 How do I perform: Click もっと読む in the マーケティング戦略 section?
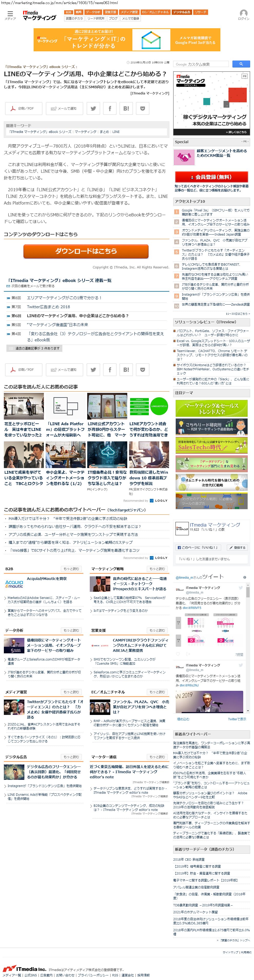pos(157,569)
